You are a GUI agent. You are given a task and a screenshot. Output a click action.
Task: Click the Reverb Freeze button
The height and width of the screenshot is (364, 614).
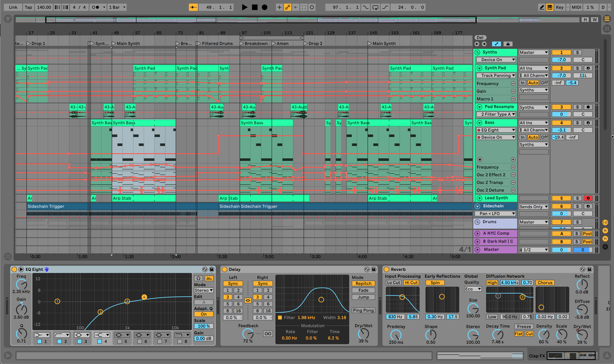point(524,326)
